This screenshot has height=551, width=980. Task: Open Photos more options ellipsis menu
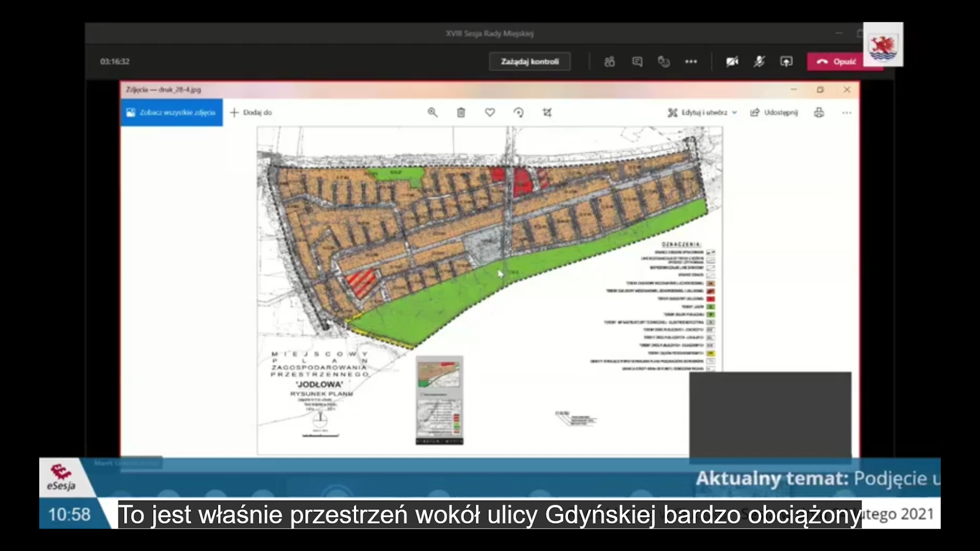pyautogui.click(x=847, y=113)
